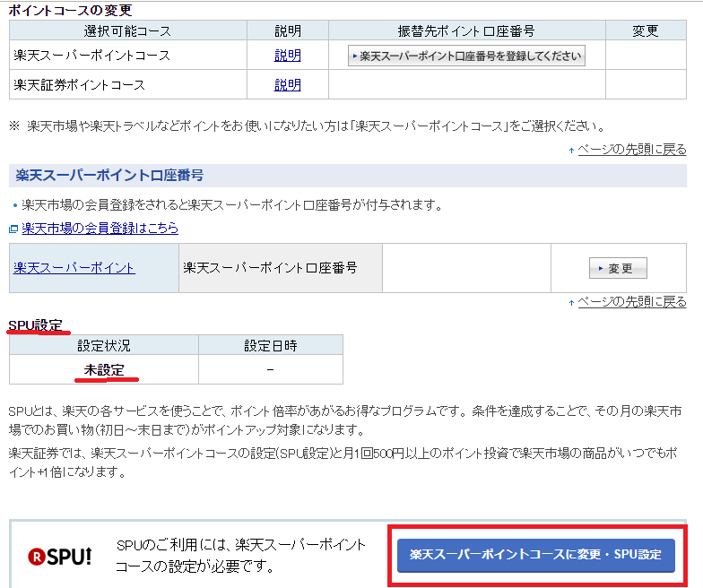Click the 設定状況 column header
This screenshot has width=703, height=588.
tap(104, 346)
